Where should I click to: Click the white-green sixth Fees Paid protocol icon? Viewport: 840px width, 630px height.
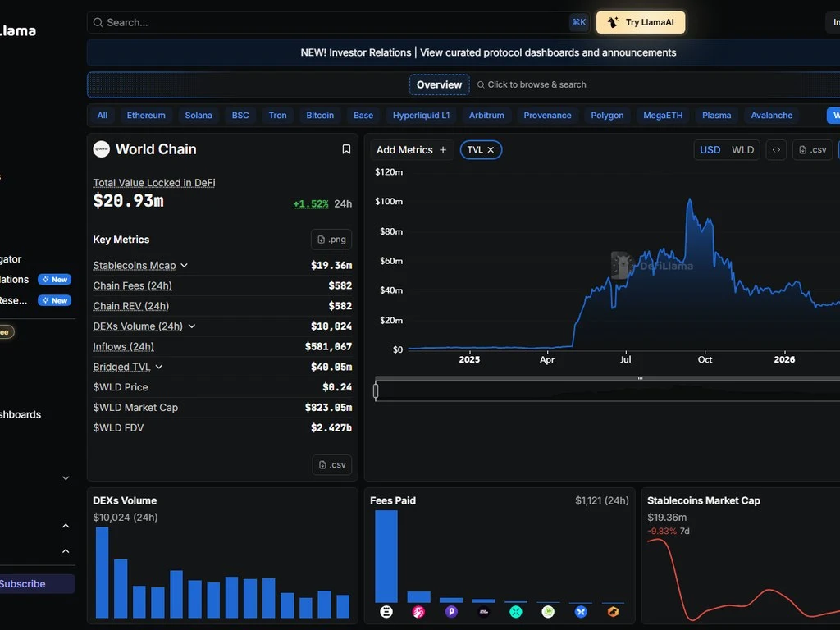pyautogui.click(x=548, y=612)
